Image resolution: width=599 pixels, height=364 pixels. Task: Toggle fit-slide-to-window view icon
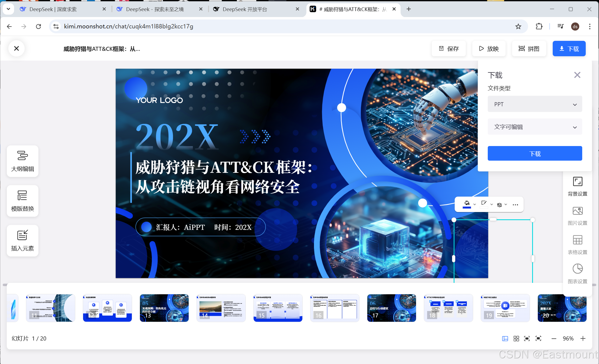[x=527, y=339]
